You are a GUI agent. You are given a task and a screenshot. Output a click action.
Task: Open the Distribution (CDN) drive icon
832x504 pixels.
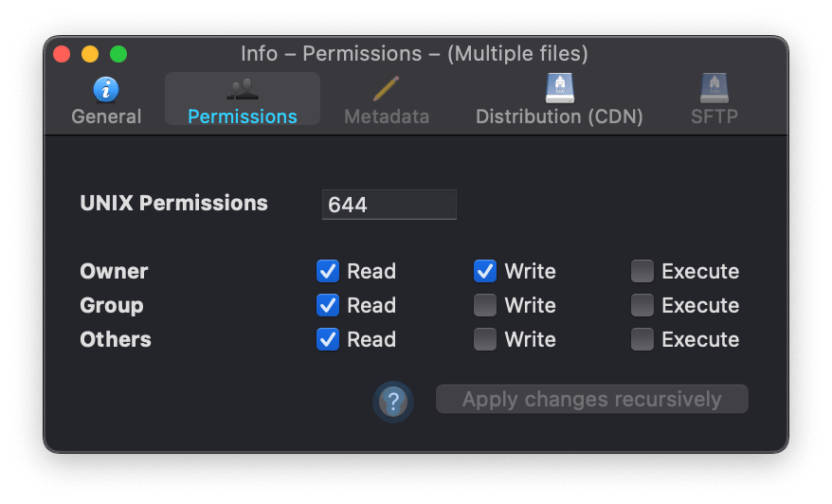[x=559, y=88]
